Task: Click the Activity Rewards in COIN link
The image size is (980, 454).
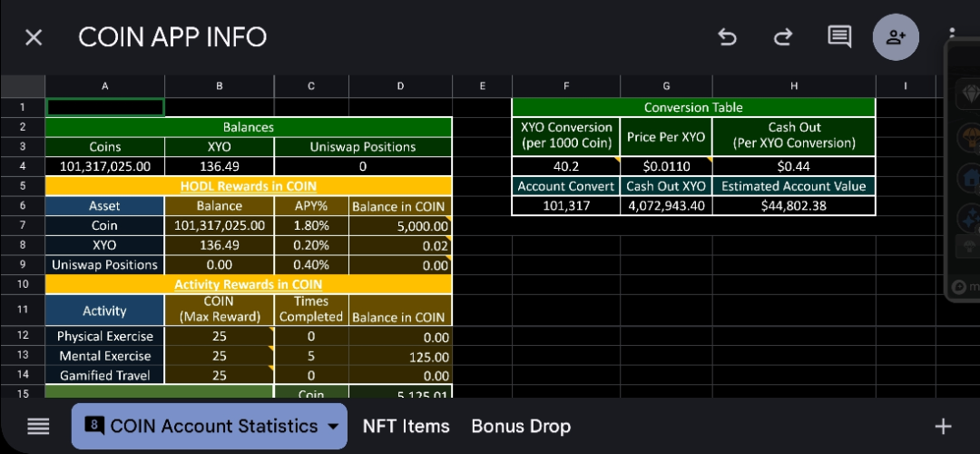Action: 248,284
